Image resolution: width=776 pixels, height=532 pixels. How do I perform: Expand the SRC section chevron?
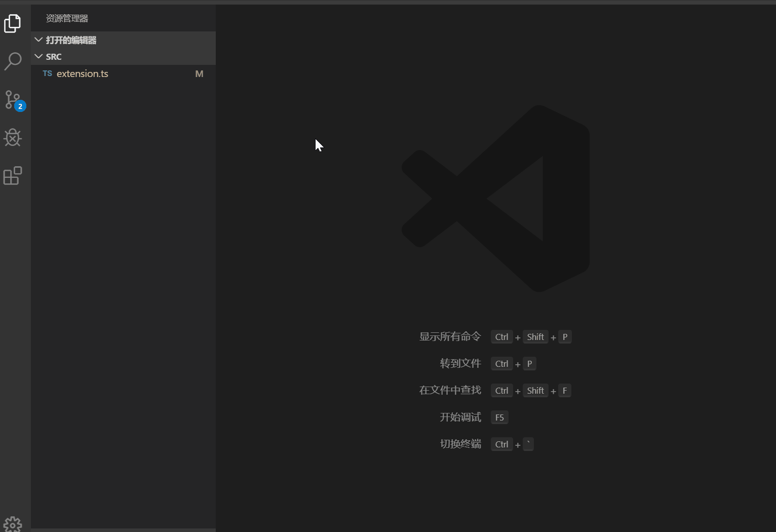tap(40, 56)
